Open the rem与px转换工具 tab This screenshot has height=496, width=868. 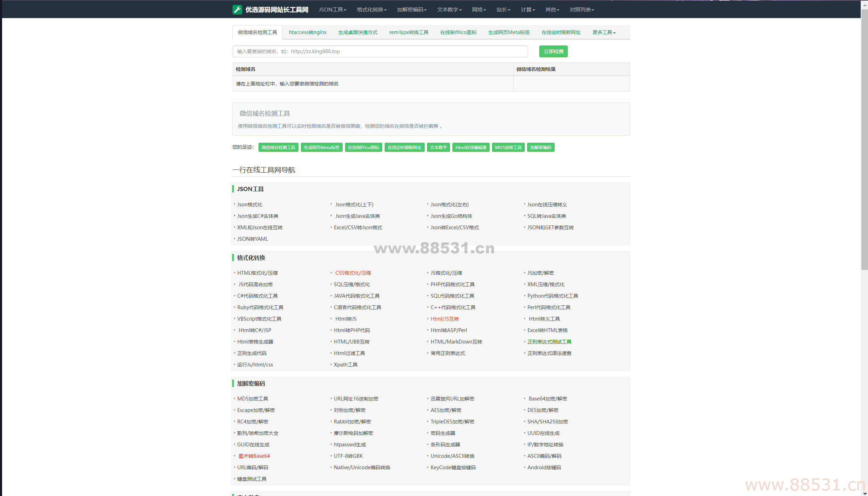[409, 32]
